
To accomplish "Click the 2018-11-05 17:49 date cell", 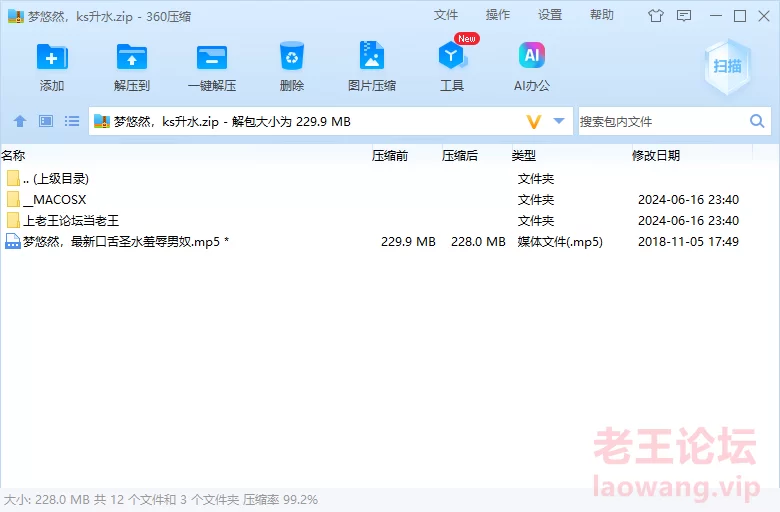I will click(x=688, y=242).
